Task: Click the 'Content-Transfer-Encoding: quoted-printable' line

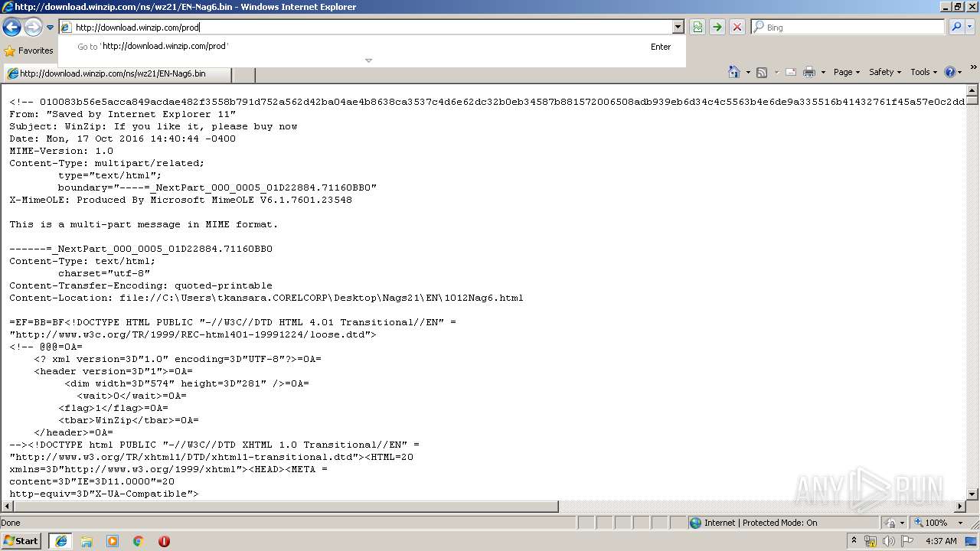Action: click(141, 285)
